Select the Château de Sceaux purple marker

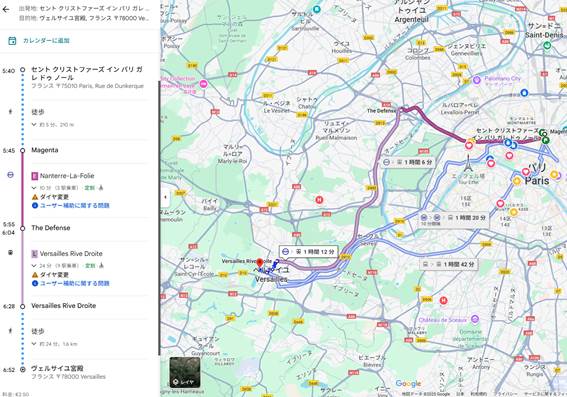coord(475,319)
